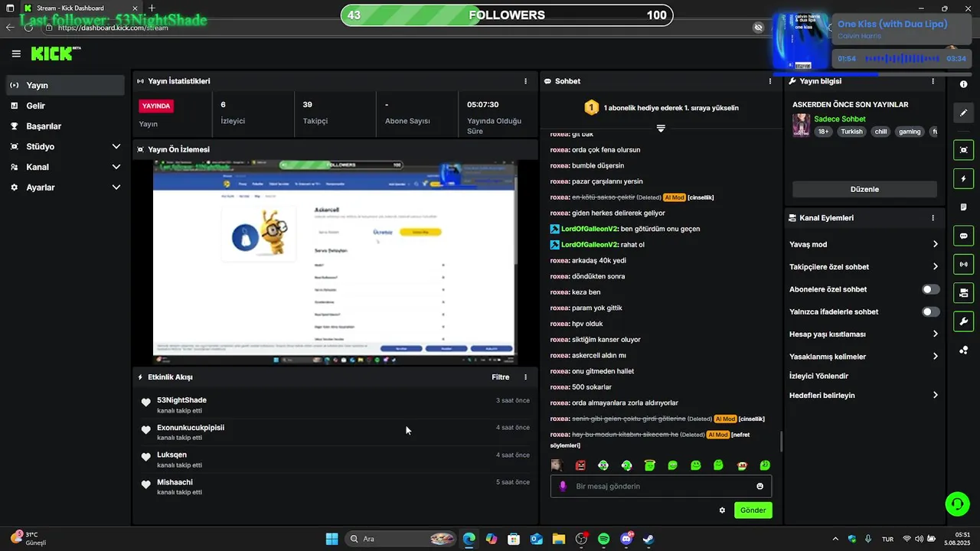Image resolution: width=980 pixels, height=551 pixels.
Task: Click the wrench icon in right sidebar
Action: (x=964, y=321)
